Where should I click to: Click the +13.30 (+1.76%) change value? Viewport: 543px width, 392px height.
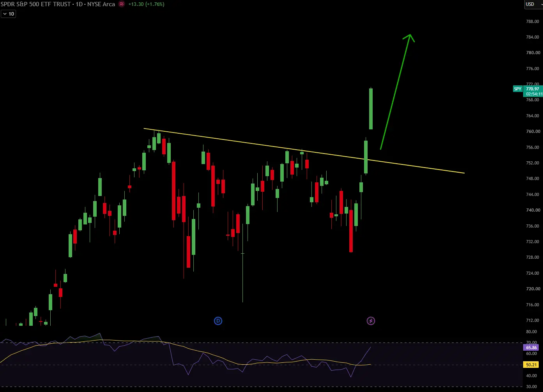[146, 4]
